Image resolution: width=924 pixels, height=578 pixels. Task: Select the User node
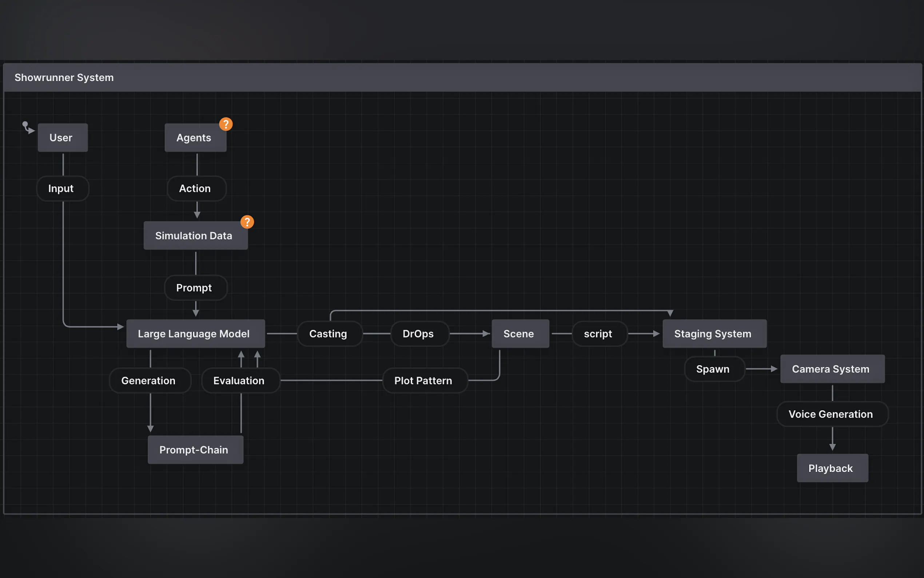pyautogui.click(x=63, y=138)
